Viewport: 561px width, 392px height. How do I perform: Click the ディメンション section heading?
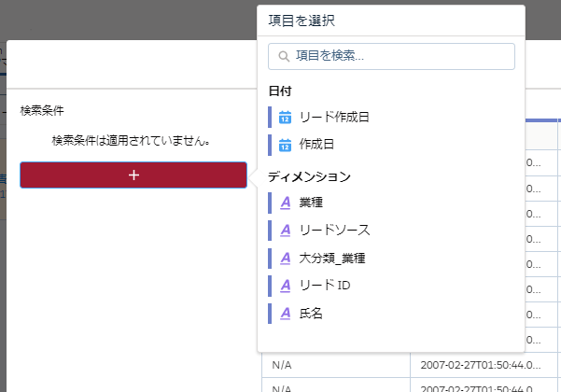309,175
